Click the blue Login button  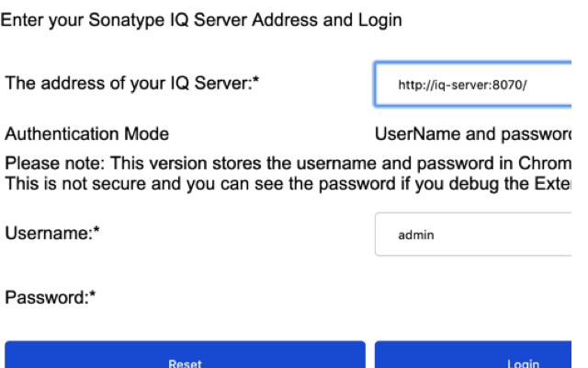pos(473,355)
